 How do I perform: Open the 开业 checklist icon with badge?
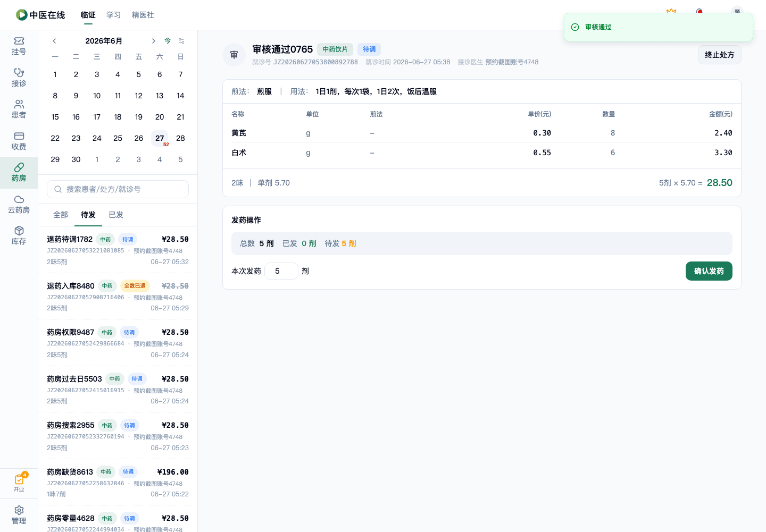coord(19,483)
